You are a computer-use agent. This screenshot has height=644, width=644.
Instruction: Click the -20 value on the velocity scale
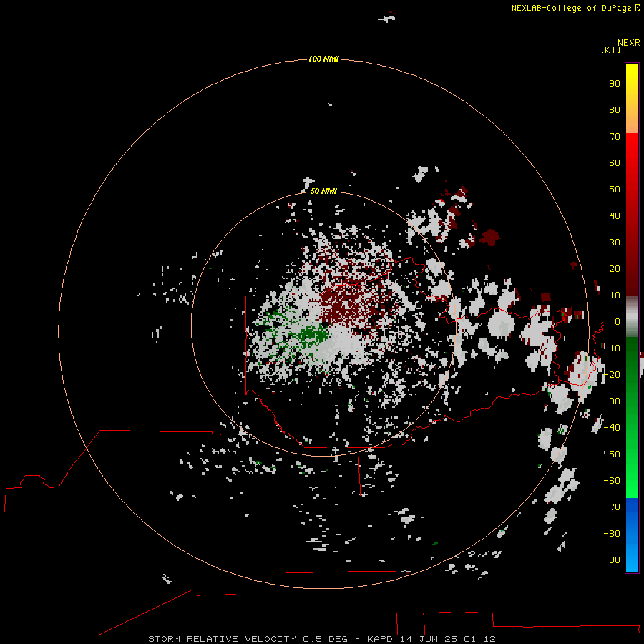(612, 374)
